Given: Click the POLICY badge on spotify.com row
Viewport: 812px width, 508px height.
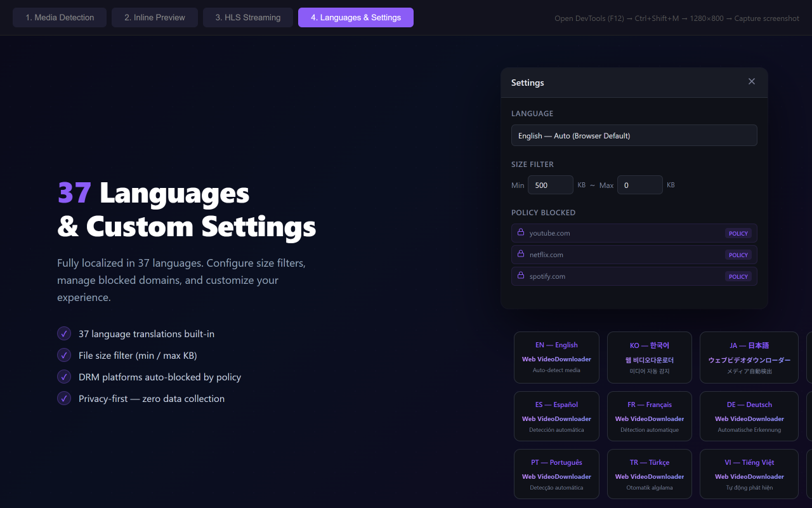Looking at the screenshot, I should [x=738, y=276].
